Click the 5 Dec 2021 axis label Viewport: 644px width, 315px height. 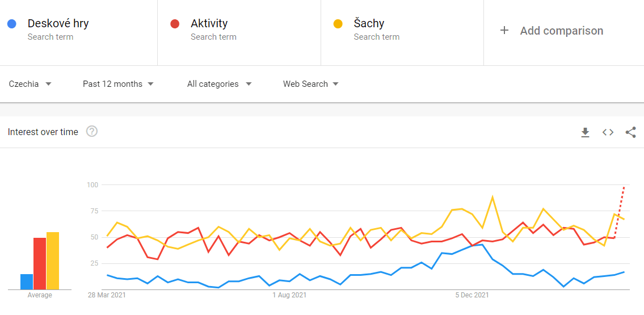pos(472,295)
